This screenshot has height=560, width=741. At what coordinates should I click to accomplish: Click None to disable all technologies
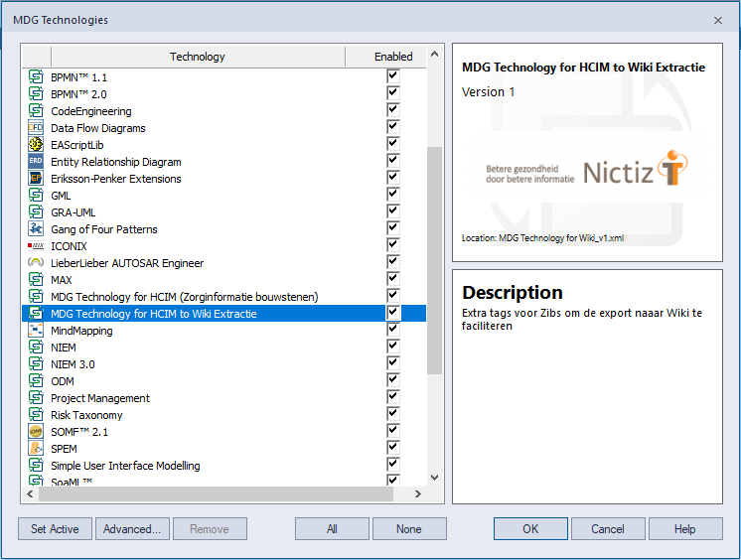point(409,529)
